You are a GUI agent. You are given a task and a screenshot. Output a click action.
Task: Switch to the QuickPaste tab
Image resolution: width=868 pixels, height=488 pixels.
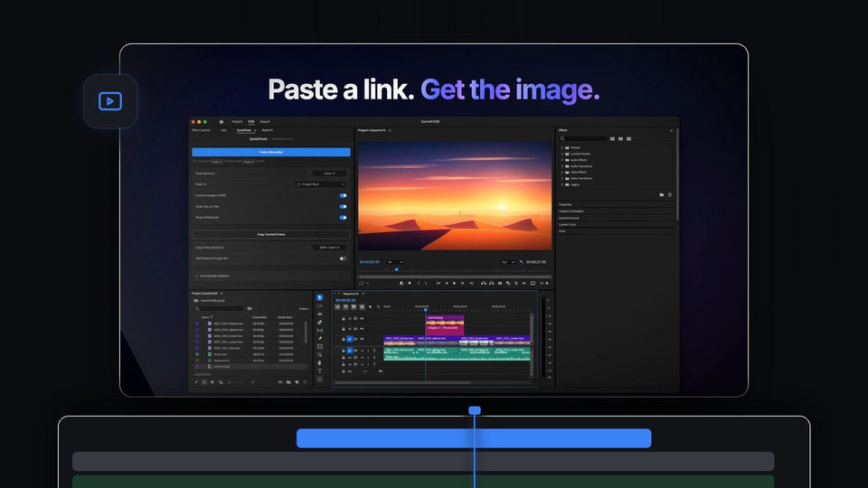pos(244,130)
